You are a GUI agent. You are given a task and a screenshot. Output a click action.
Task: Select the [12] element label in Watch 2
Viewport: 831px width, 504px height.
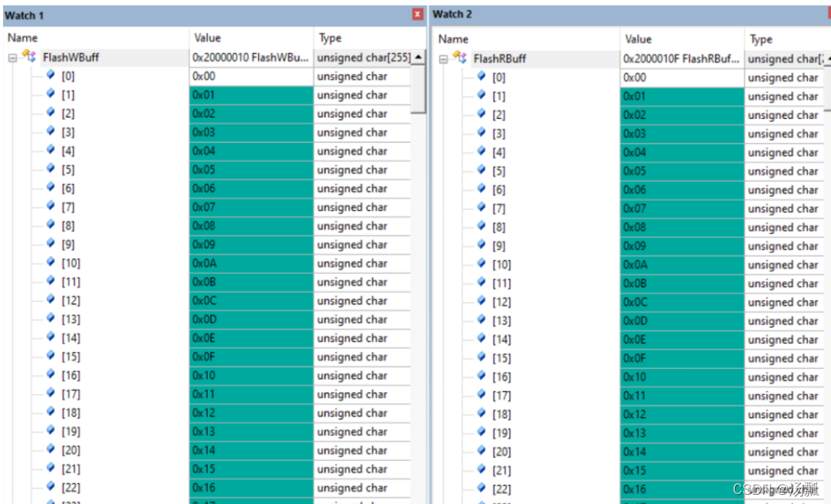[501, 302]
